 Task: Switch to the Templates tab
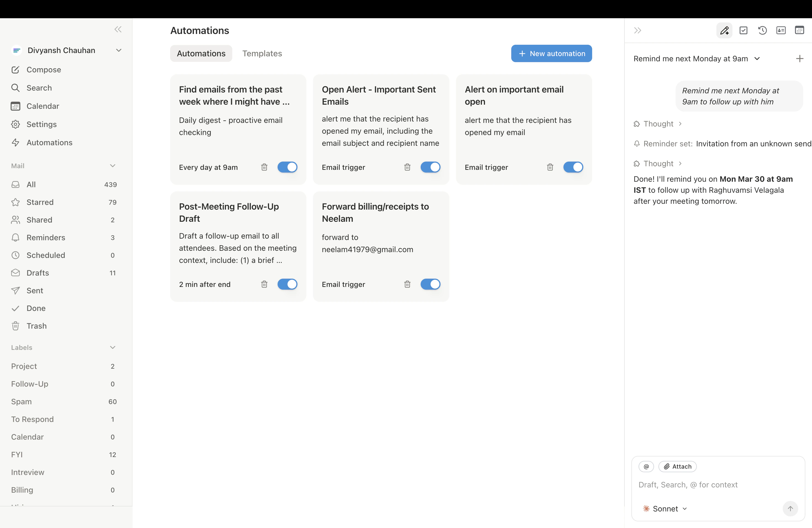262,53
